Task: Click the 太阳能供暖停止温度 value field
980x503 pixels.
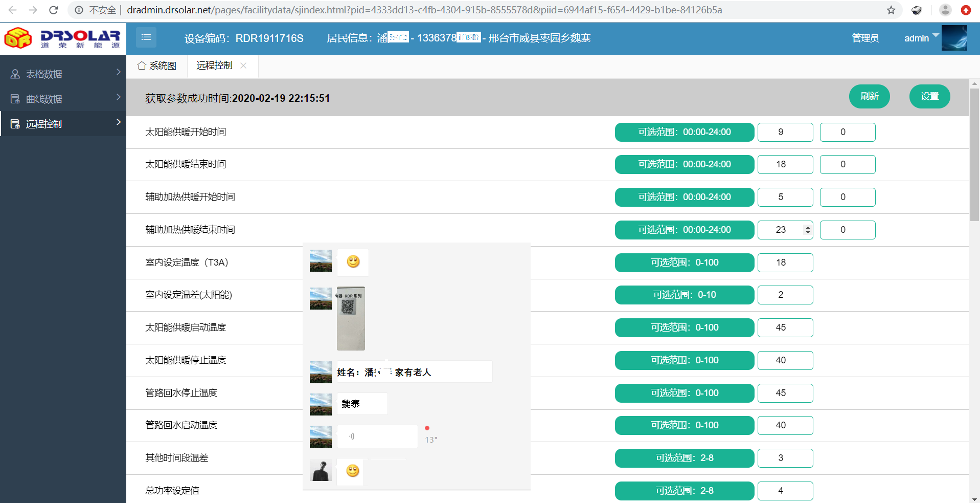Action: [785, 360]
